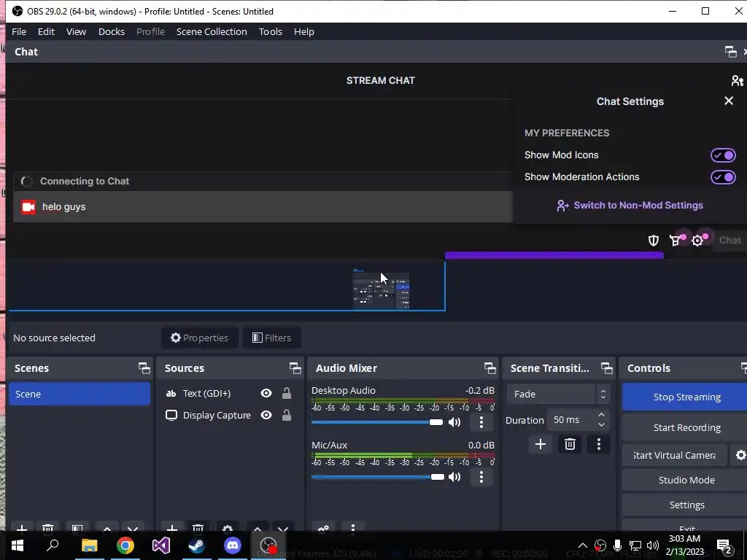The width and height of the screenshot is (747, 560).
Task: Click the Properties button
Action: point(200,338)
